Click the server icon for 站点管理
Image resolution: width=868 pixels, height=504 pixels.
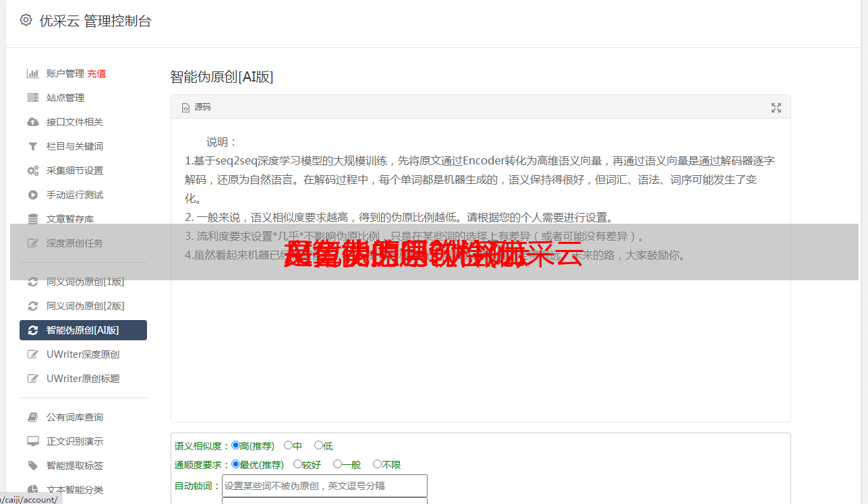(x=32, y=98)
